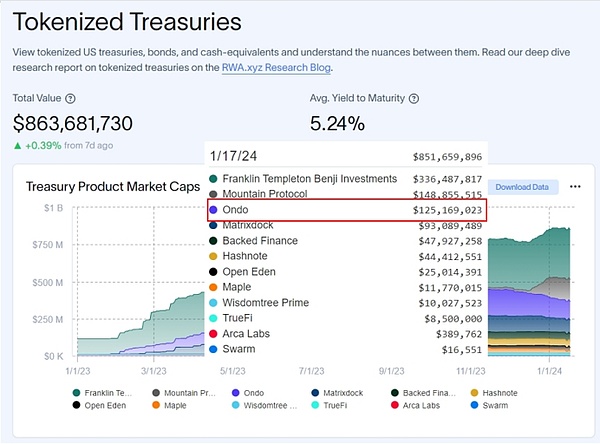
Task: Click Maple legend dot
Action: [x=155, y=406]
